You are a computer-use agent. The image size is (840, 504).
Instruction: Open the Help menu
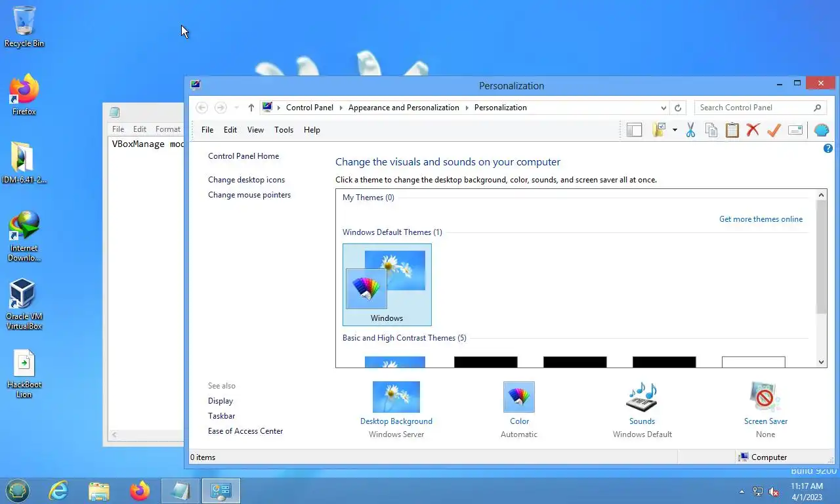(x=312, y=130)
